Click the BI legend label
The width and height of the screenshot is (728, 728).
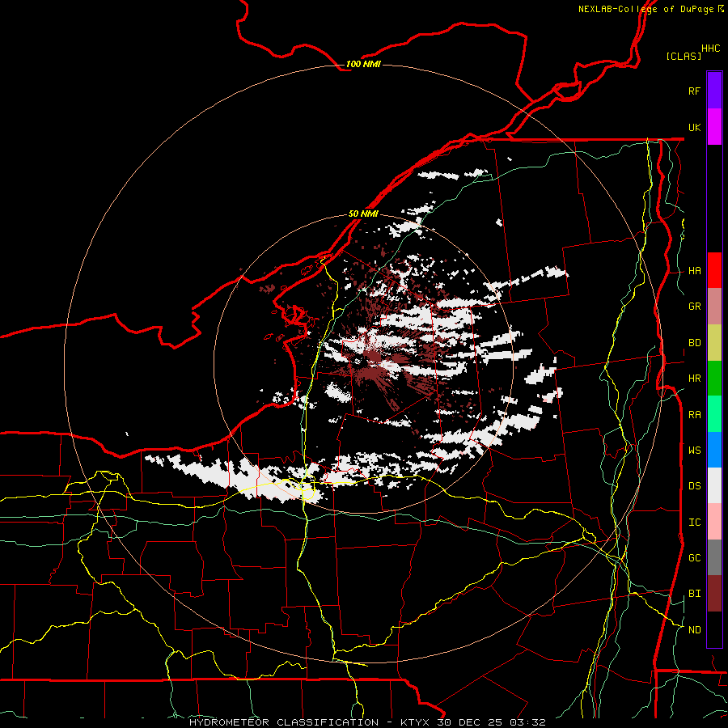[x=694, y=594]
